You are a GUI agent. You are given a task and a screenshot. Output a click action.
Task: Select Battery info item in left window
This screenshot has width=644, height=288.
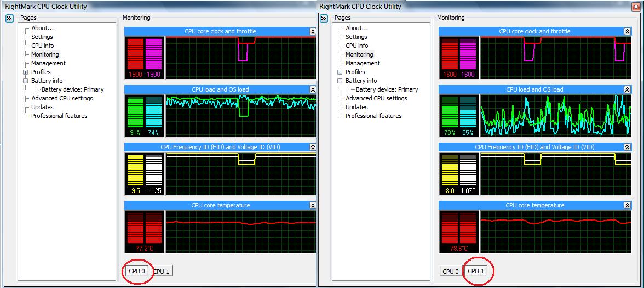(47, 81)
